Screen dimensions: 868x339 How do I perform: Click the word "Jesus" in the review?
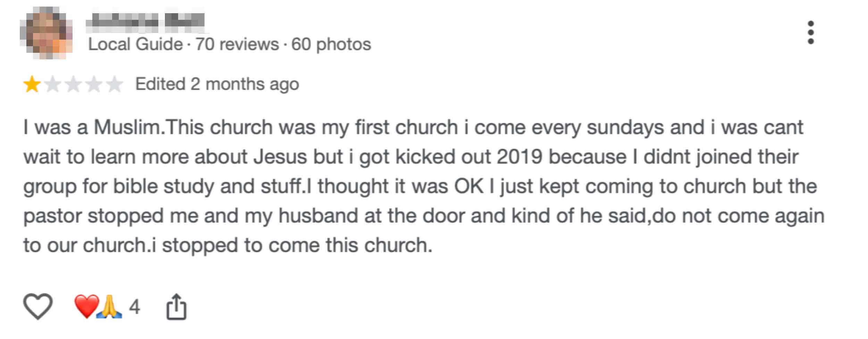[x=280, y=157]
